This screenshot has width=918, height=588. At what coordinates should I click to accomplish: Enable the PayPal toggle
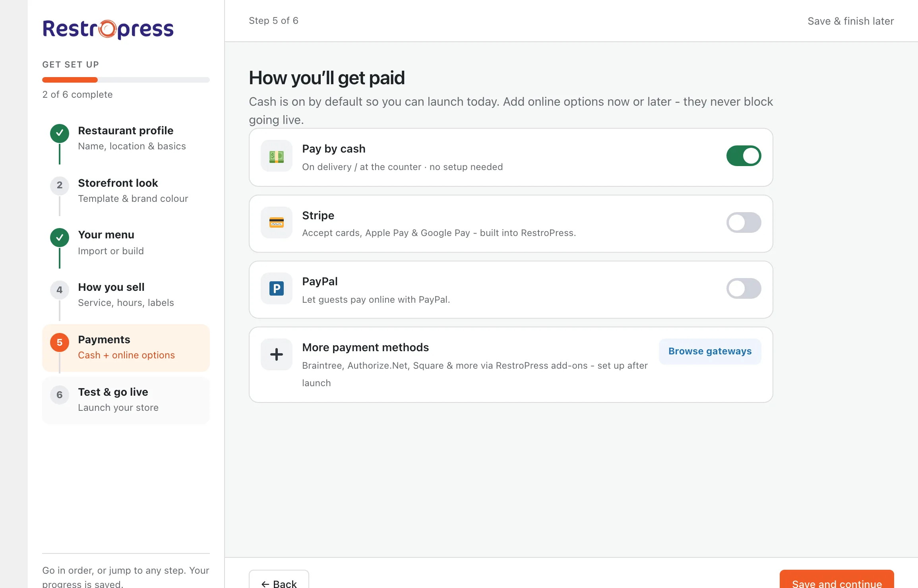tap(744, 288)
